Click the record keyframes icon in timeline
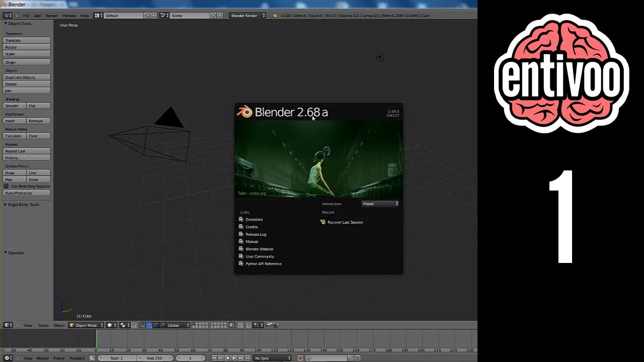Image resolution: width=644 pixels, height=362 pixels. pyautogui.click(x=300, y=357)
